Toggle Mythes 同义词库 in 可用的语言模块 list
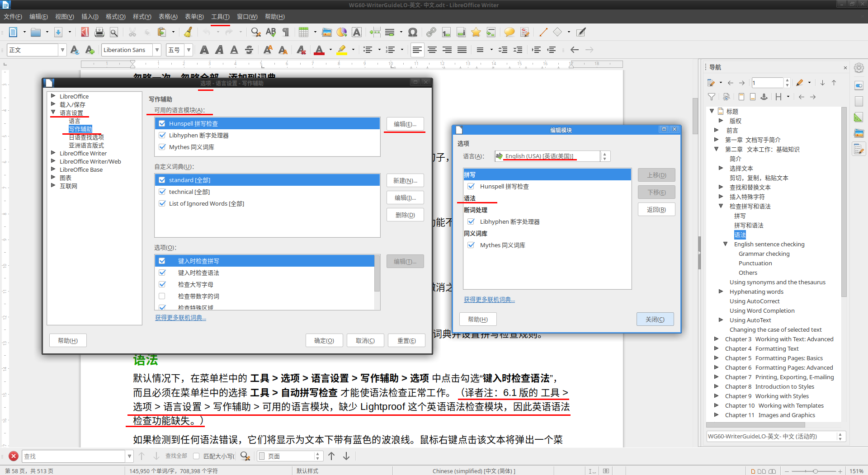The width and height of the screenshot is (868, 475). (x=162, y=147)
